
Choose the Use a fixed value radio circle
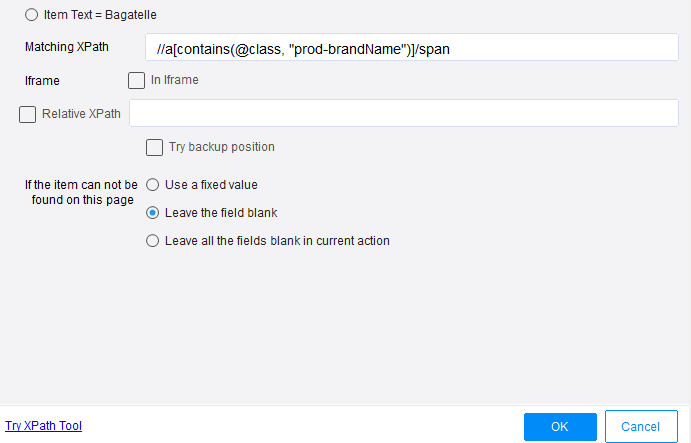point(153,185)
